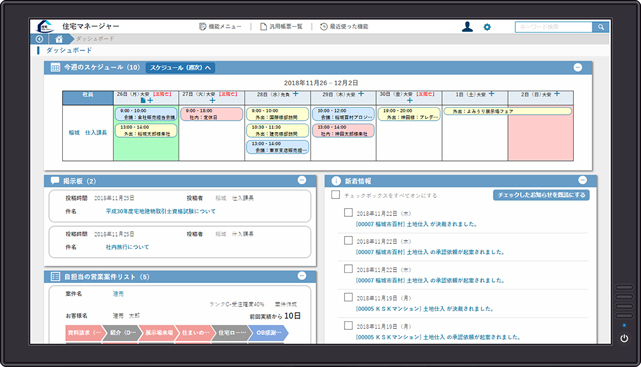Open 28日 13:00-14:00 会議 event
Image resolution: width=641 pixels, height=367 pixels.
pos(278,147)
